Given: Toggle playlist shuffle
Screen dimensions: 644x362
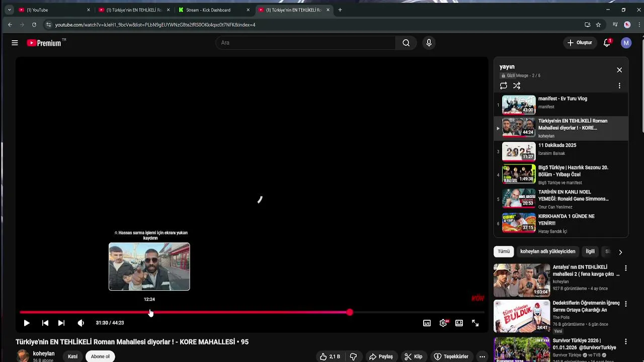Looking at the screenshot, I should 517,85.
